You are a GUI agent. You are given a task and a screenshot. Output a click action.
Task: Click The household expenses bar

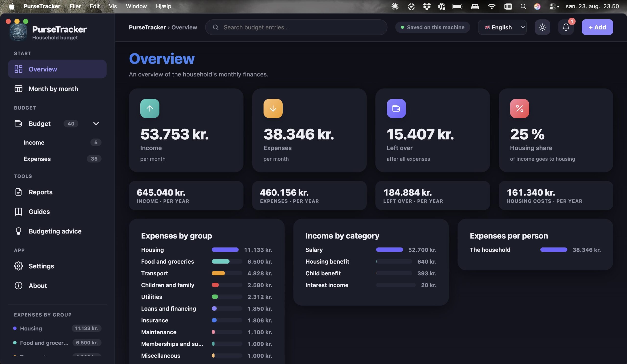[x=554, y=250]
